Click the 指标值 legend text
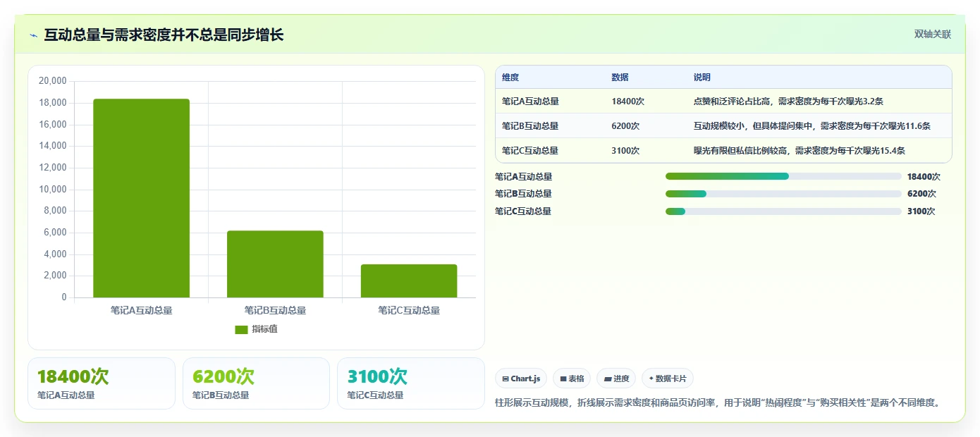The height and width of the screenshot is (437, 980). tap(265, 329)
